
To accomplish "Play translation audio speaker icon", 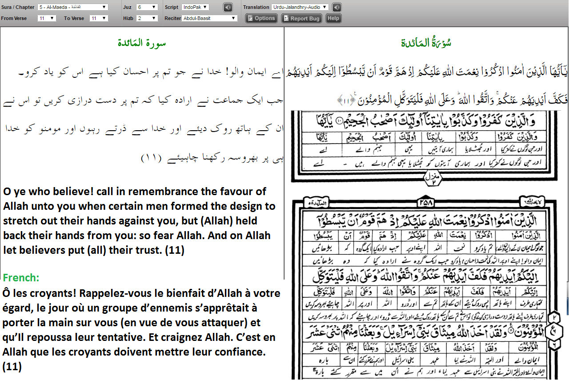I will point(337,7).
